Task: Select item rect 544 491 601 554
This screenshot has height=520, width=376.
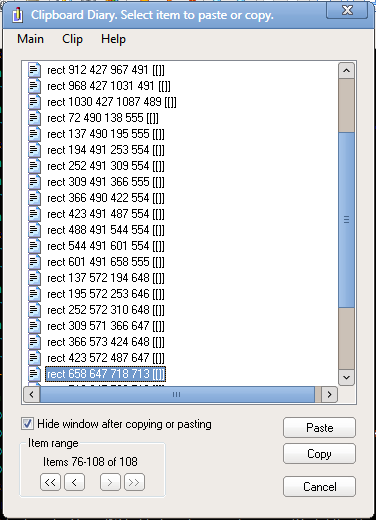Action: (106, 246)
